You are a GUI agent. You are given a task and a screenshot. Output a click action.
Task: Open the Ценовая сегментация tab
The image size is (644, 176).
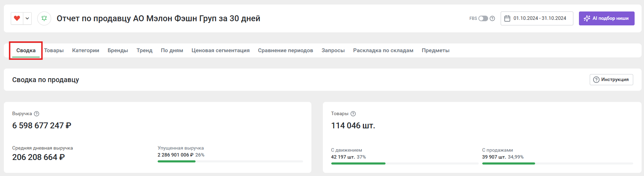tap(221, 50)
